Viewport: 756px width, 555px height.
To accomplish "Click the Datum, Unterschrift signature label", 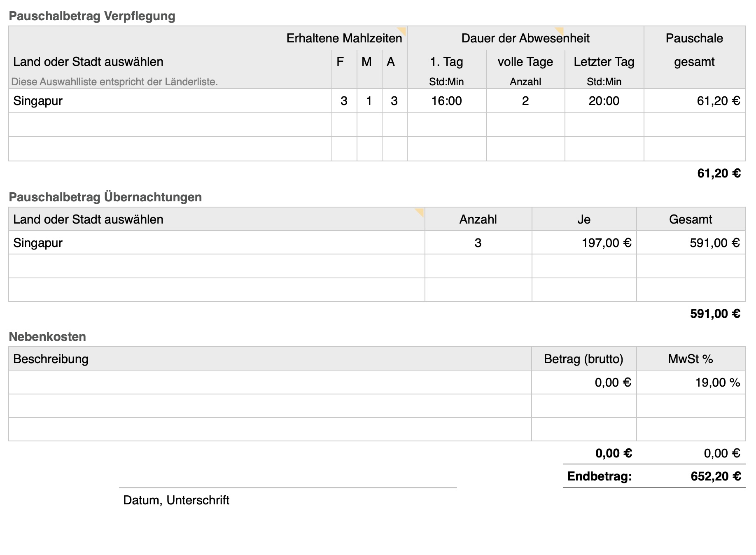I will click(176, 500).
